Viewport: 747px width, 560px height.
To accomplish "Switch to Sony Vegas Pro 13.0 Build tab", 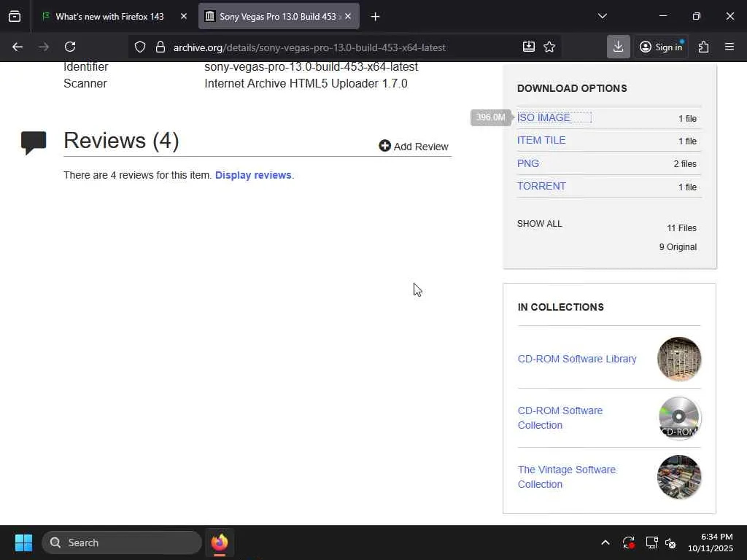I will [x=279, y=17].
